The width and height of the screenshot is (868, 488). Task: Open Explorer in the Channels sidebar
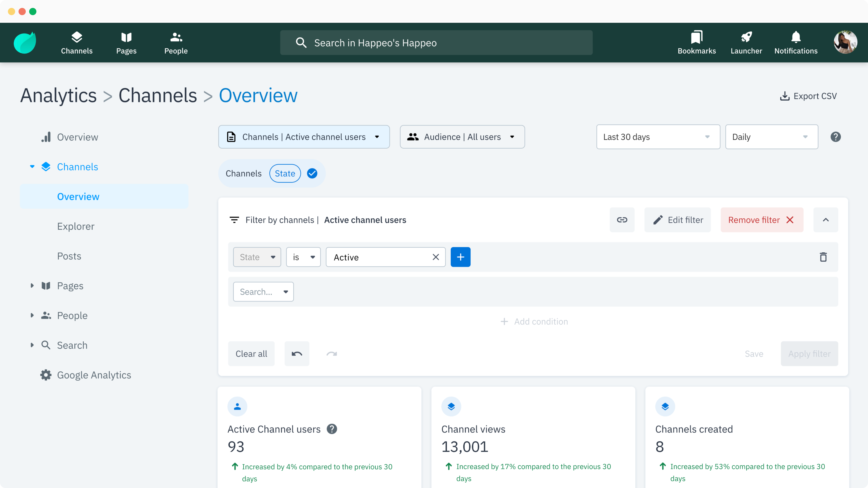point(75,226)
